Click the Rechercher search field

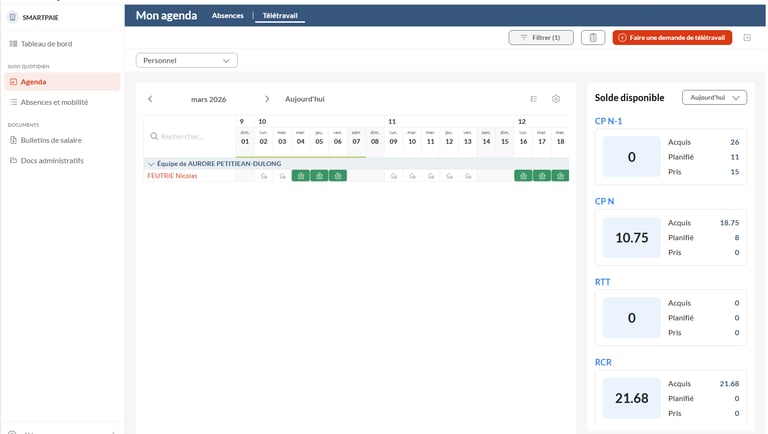click(191, 137)
